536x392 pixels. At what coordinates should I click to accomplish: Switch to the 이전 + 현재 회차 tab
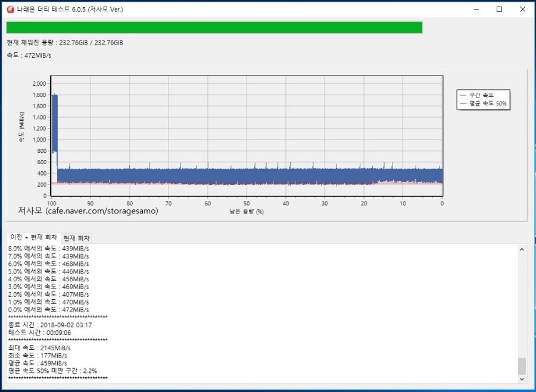pyautogui.click(x=34, y=237)
